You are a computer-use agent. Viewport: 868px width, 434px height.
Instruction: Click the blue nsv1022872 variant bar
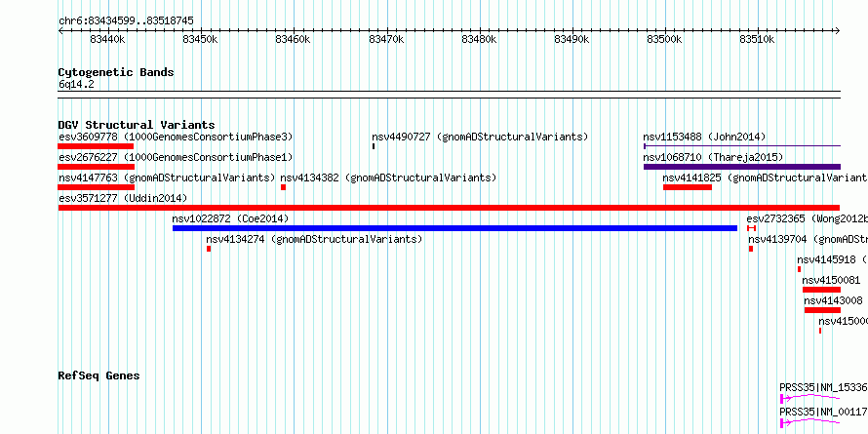(x=454, y=228)
